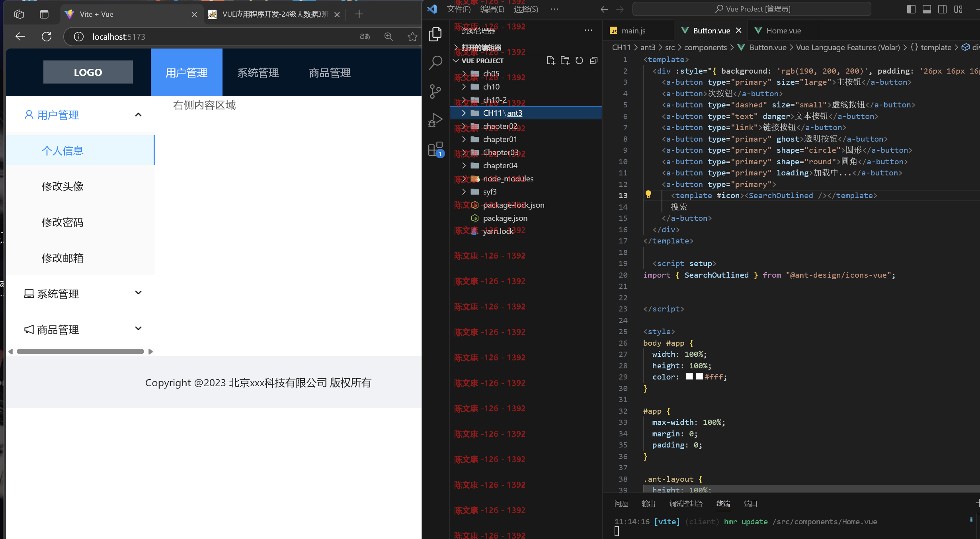Toggle the secondary side bar layout icon

click(942, 9)
